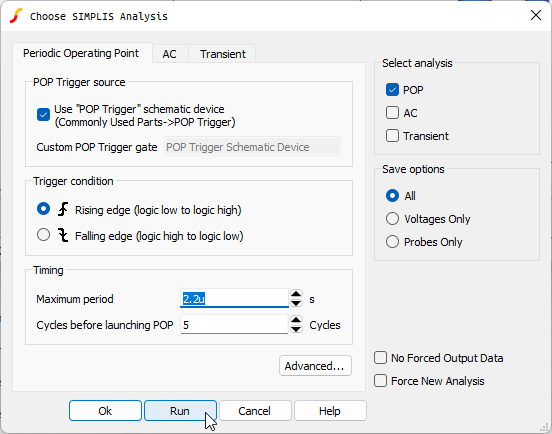Uncheck Use "POP Trigger" schematic device

(43, 114)
